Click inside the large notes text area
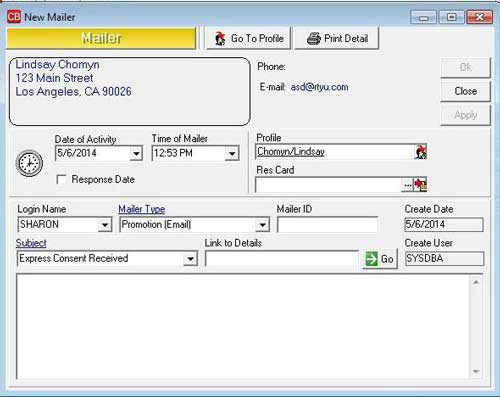500x397 pixels. coord(243,327)
